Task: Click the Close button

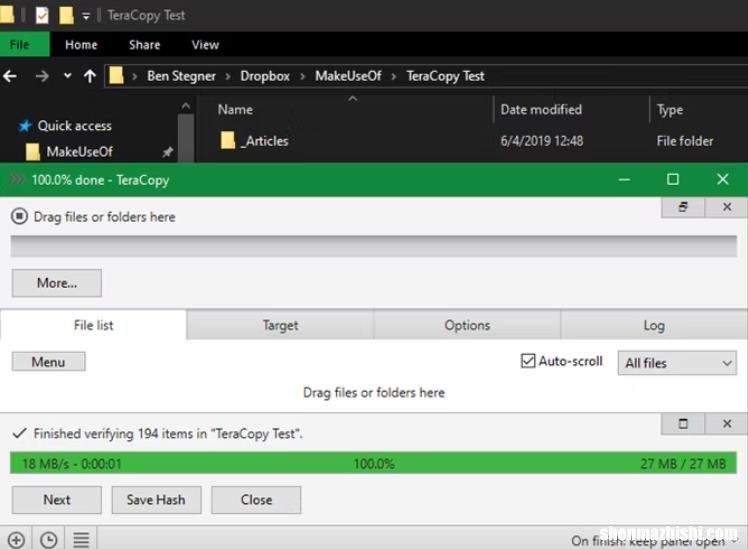Action: [x=256, y=500]
